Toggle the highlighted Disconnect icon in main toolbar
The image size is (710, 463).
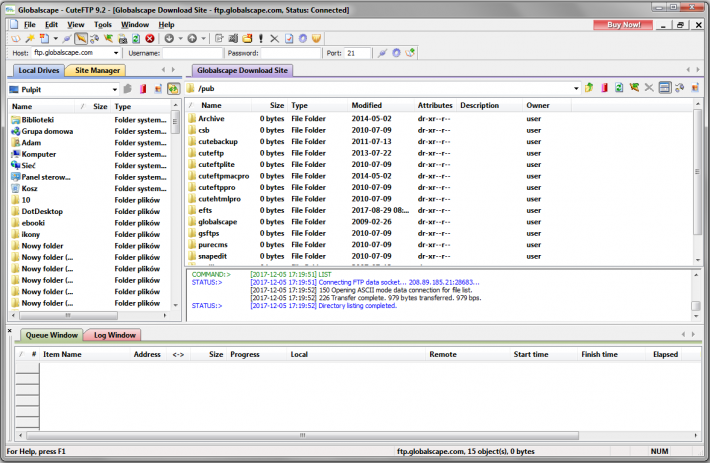point(81,39)
